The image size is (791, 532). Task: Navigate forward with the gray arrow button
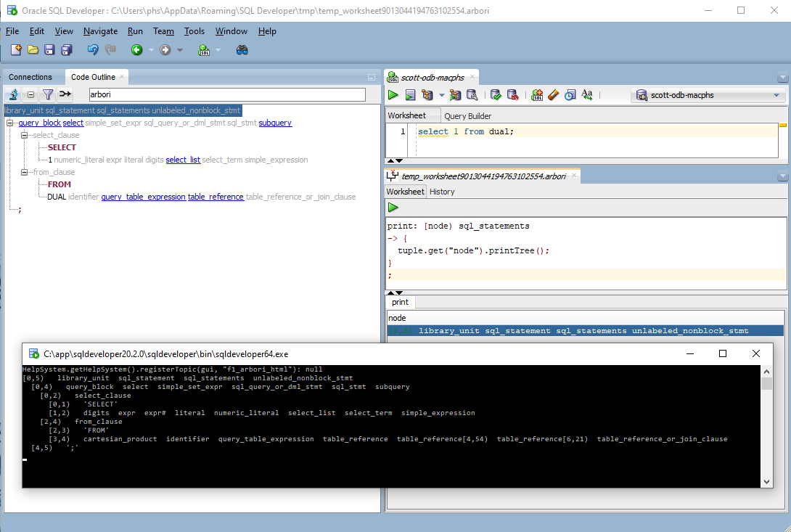coord(165,49)
